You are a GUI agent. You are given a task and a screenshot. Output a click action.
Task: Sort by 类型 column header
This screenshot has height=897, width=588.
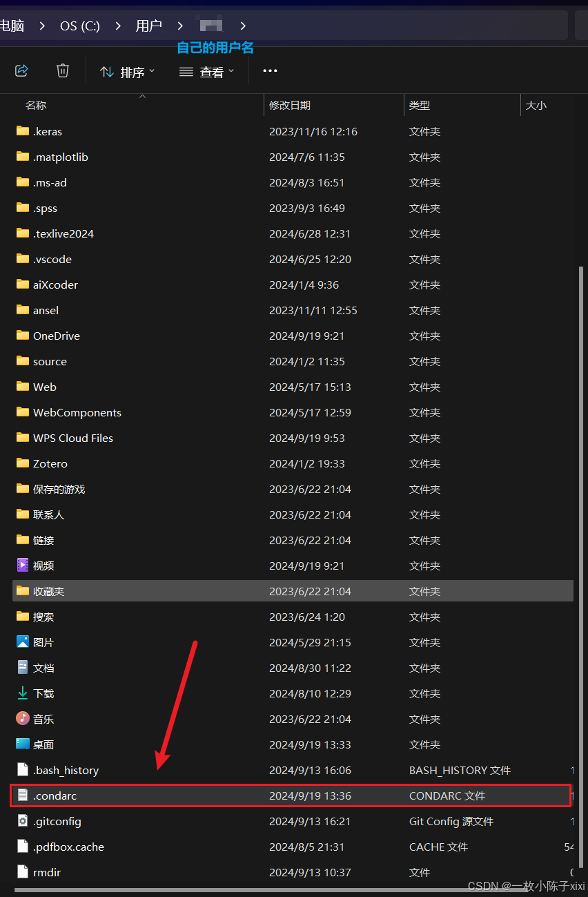[420, 106]
